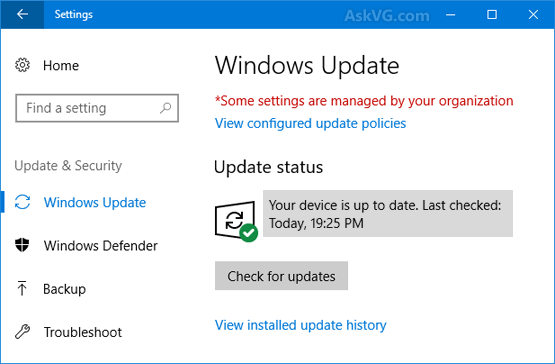Click the Troubleshoot wrench icon

(x=22, y=332)
